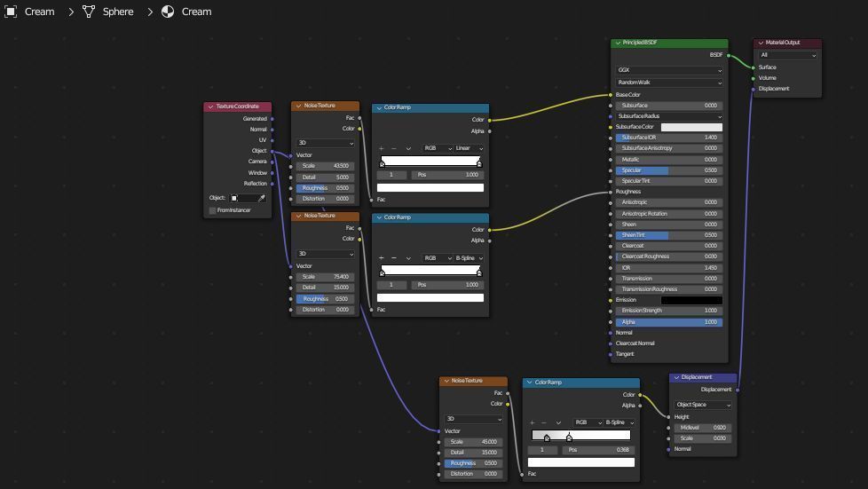Open tools chevron in middle ColorRamp node
Screen dimensions: 868x489
[x=408, y=258]
